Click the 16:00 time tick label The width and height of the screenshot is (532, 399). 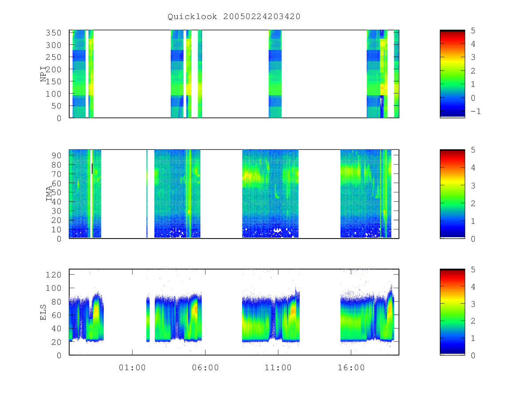click(351, 368)
